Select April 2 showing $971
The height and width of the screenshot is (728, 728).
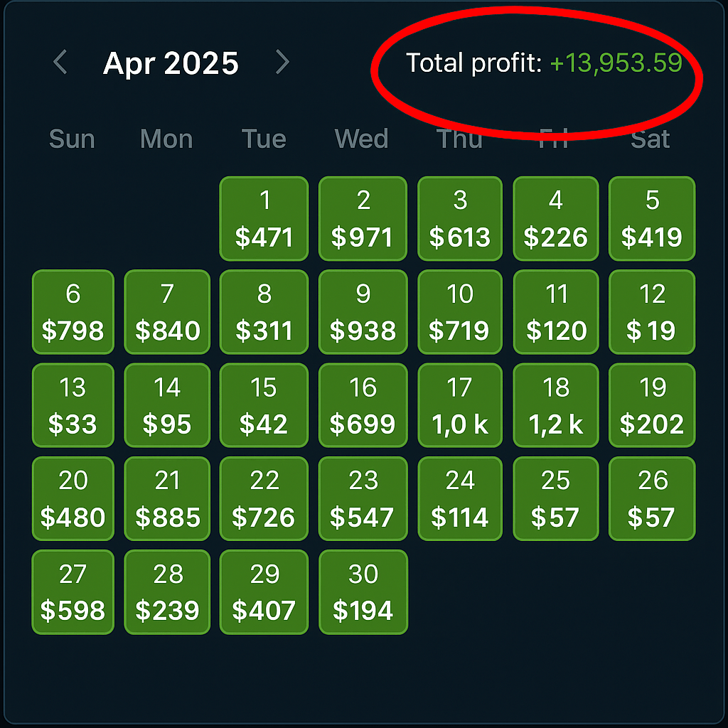coord(363,219)
